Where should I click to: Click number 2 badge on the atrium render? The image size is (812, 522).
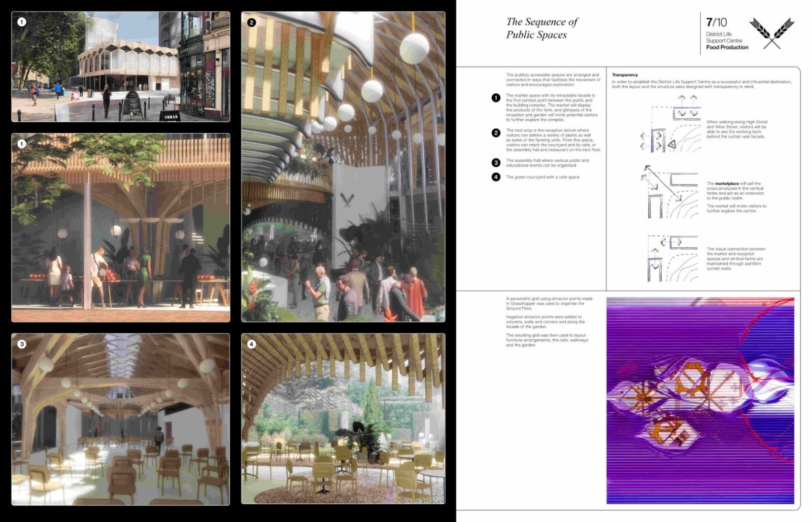[x=251, y=22]
